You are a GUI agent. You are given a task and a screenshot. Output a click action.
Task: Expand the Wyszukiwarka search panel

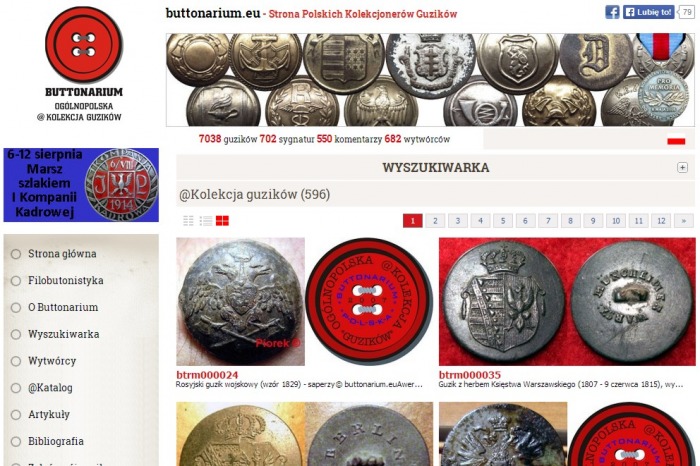(x=682, y=167)
